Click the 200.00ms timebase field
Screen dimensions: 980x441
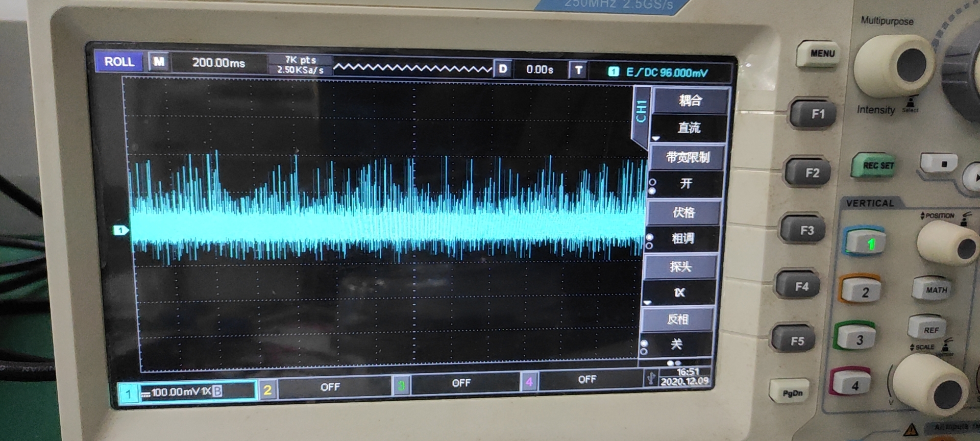click(218, 63)
